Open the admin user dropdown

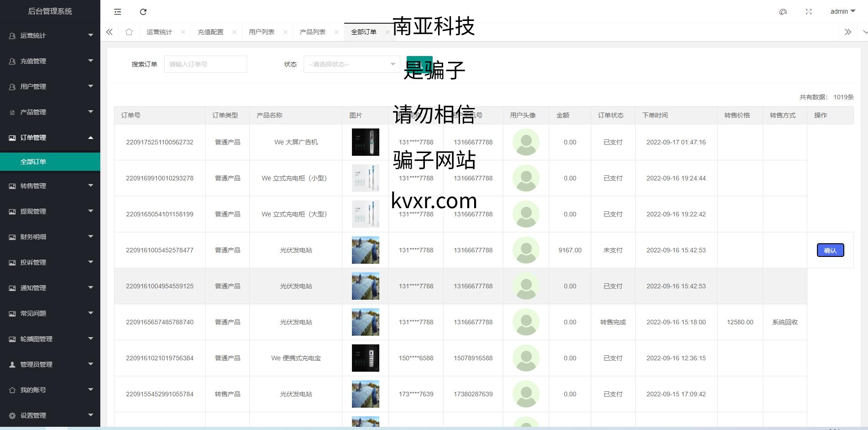[842, 11]
